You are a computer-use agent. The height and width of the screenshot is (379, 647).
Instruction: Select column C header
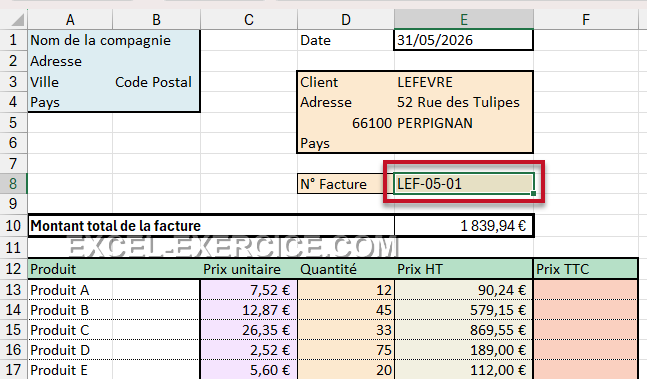click(x=249, y=19)
